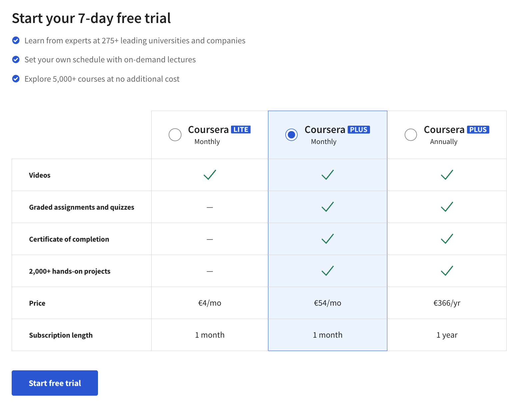Click the blue checkmark beside universities bullet

click(16, 40)
